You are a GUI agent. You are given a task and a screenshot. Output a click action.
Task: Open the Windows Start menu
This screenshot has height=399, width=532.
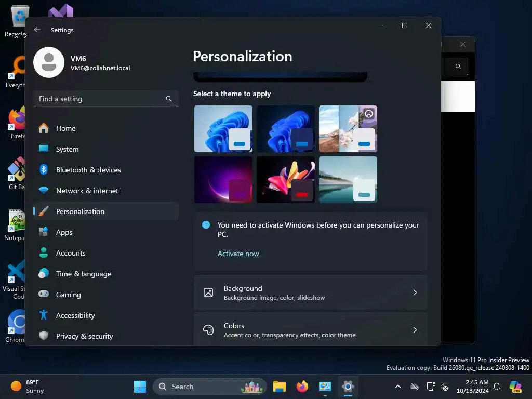[x=140, y=387]
